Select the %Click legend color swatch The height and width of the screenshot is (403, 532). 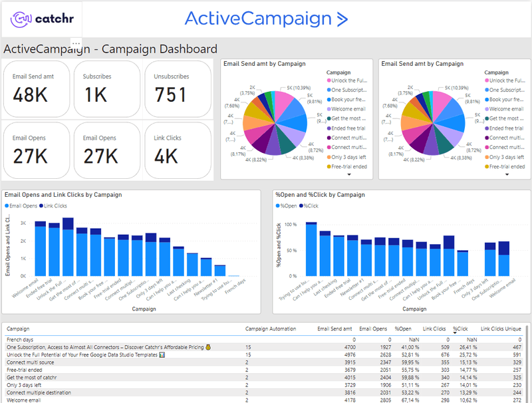tap(301, 206)
